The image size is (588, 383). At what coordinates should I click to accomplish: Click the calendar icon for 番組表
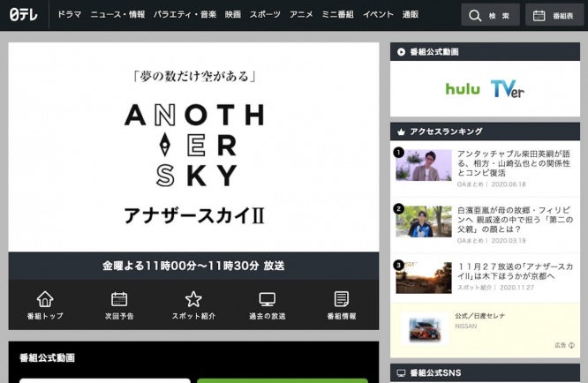[539, 15]
